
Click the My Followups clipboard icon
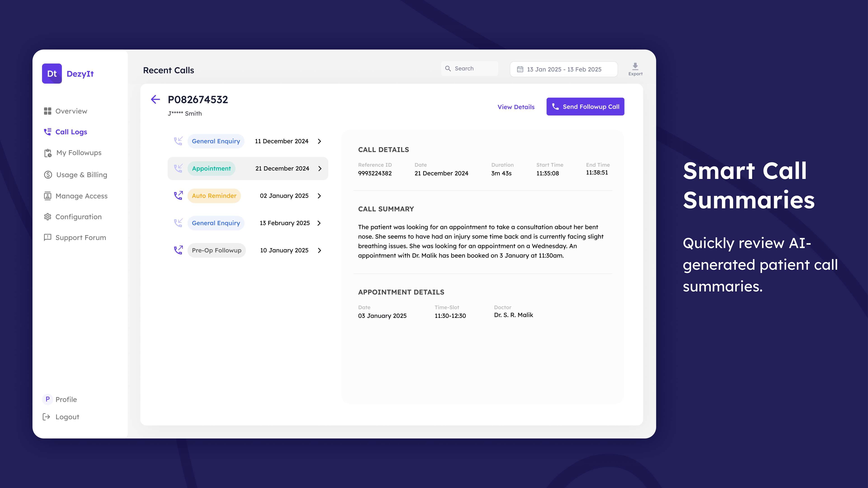(48, 153)
